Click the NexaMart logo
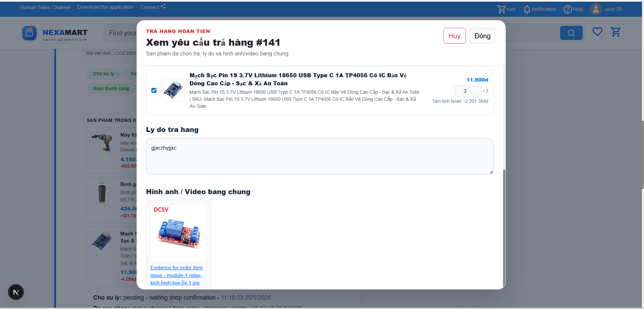The image size is (644, 309). tap(55, 33)
